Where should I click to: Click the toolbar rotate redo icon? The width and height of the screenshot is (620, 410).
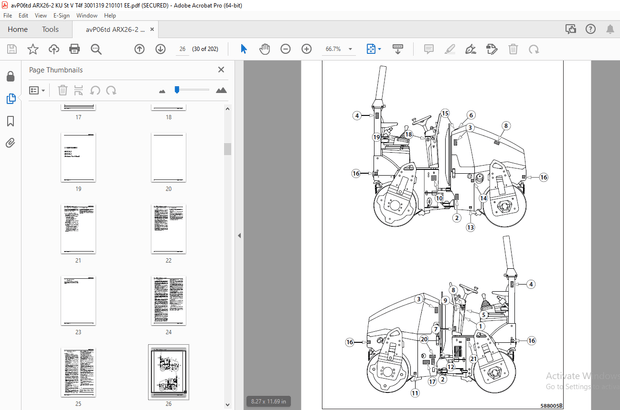[534, 49]
